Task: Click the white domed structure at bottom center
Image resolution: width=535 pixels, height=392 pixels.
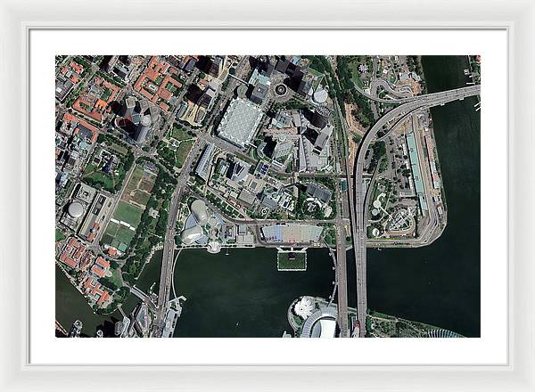Action: click(x=305, y=308)
